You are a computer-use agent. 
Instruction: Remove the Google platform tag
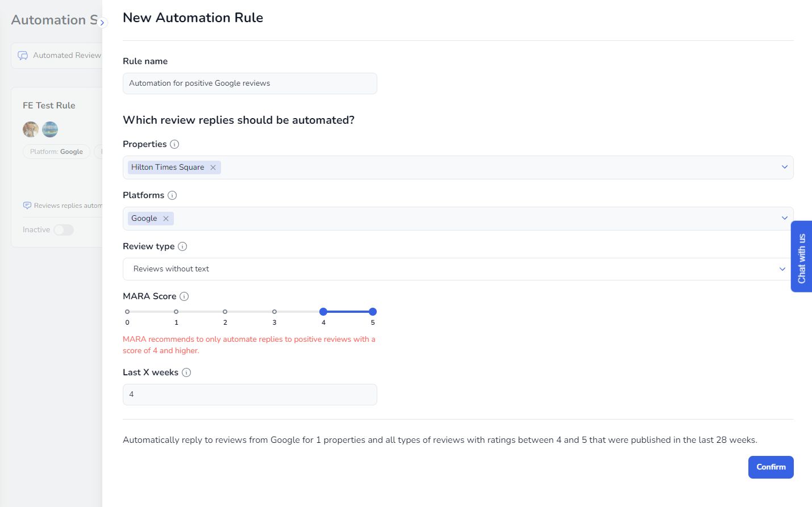(166, 219)
